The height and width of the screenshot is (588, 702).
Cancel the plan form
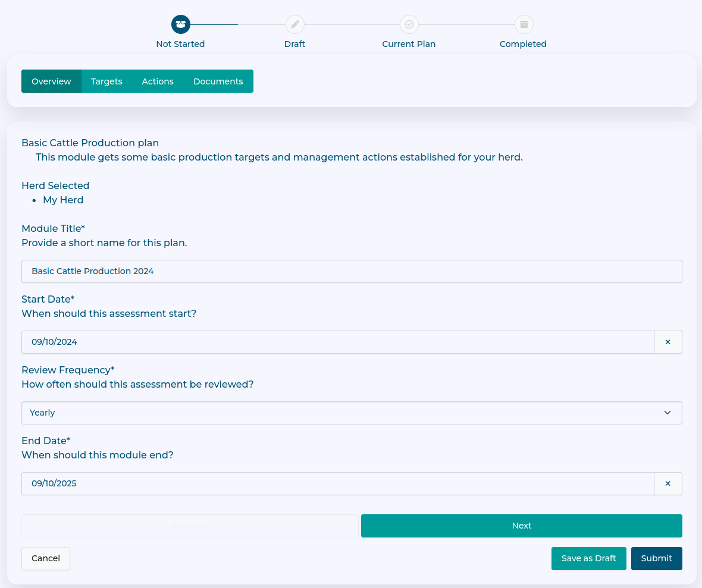(x=46, y=558)
